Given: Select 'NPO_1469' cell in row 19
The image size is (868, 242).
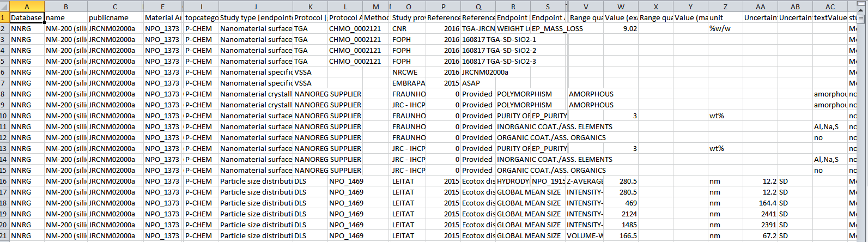Looking at the screenshot, I should [345, 214].
